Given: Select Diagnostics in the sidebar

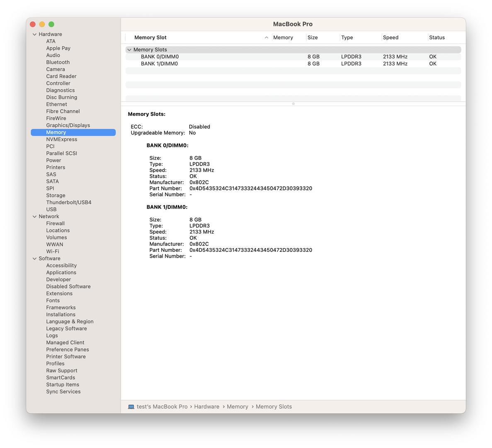Looking at the screenshot, I should coord(61,90).
